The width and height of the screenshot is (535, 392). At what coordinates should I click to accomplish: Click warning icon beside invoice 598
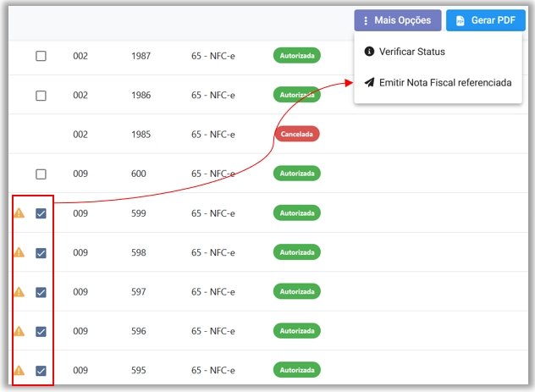[19, 252]
